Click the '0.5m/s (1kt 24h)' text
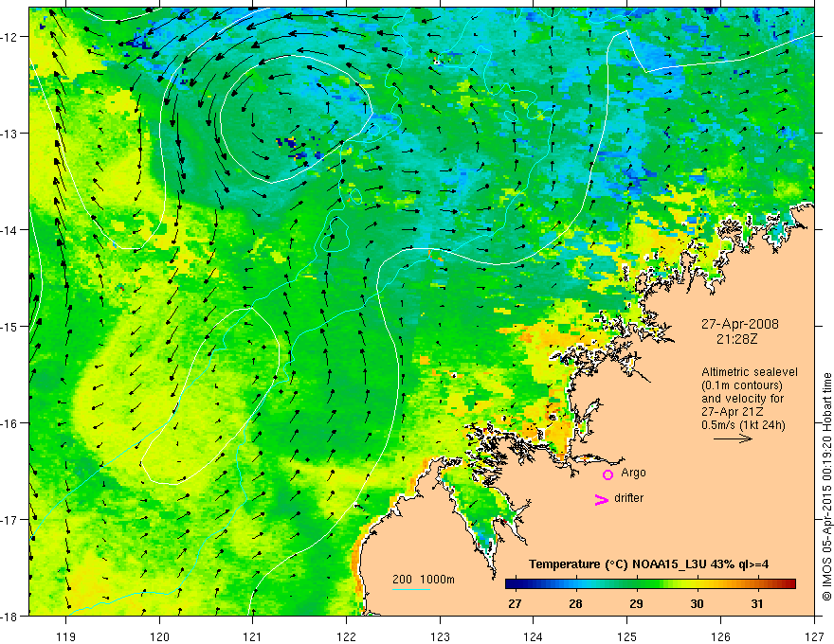Viewport: 834px width, 644px height. tap(743, 425)
